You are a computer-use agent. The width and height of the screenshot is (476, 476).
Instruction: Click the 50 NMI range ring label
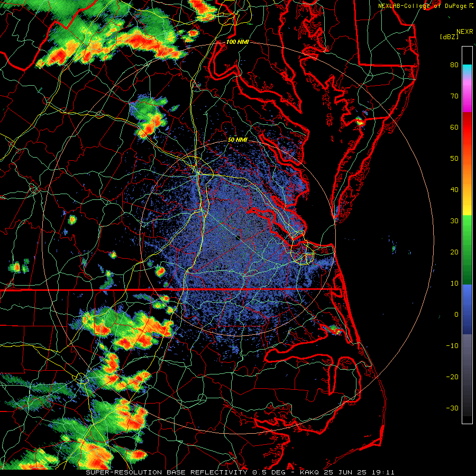point(237,140)
